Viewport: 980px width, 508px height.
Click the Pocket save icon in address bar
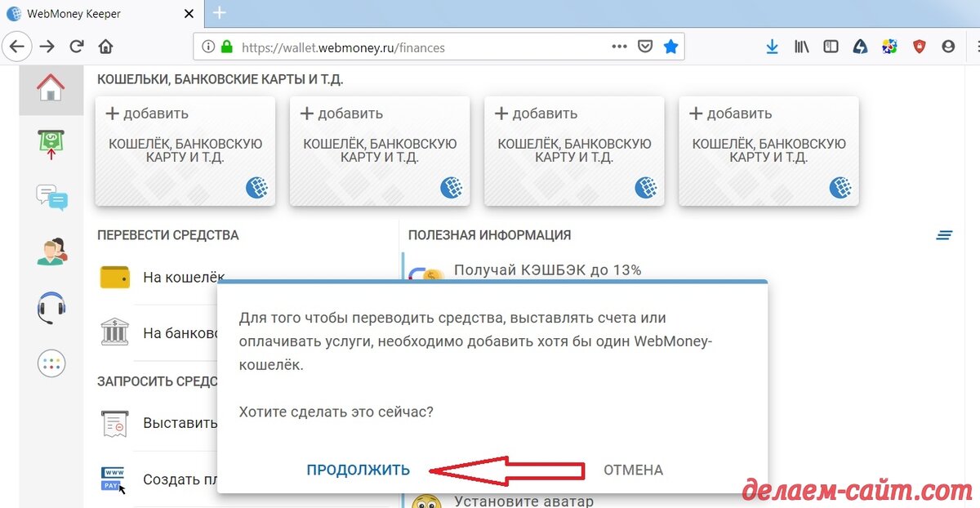pos(645,47)
